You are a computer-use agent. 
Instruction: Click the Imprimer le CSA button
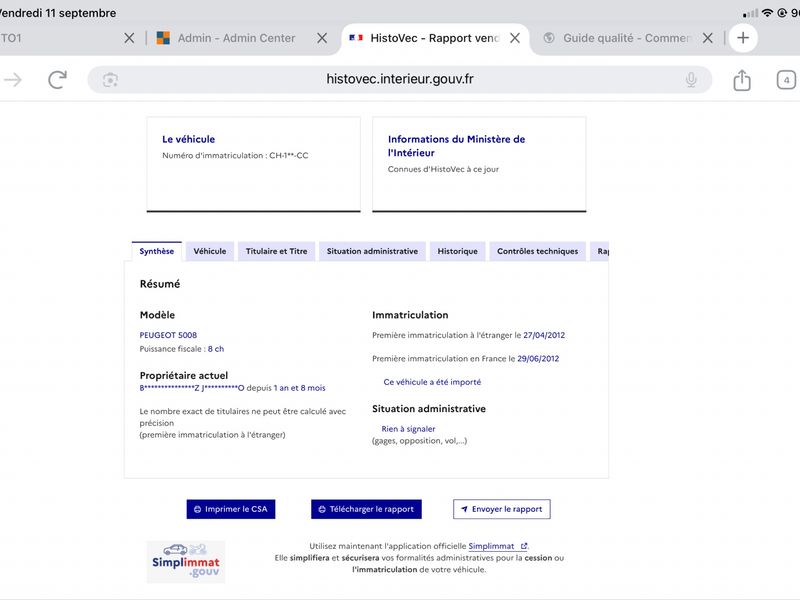point(231,509)
